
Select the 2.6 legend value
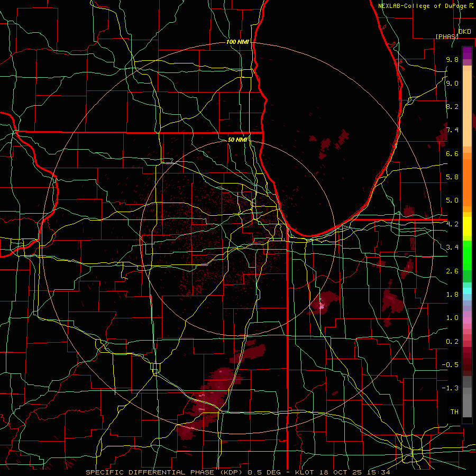click(x=452, y=271)
